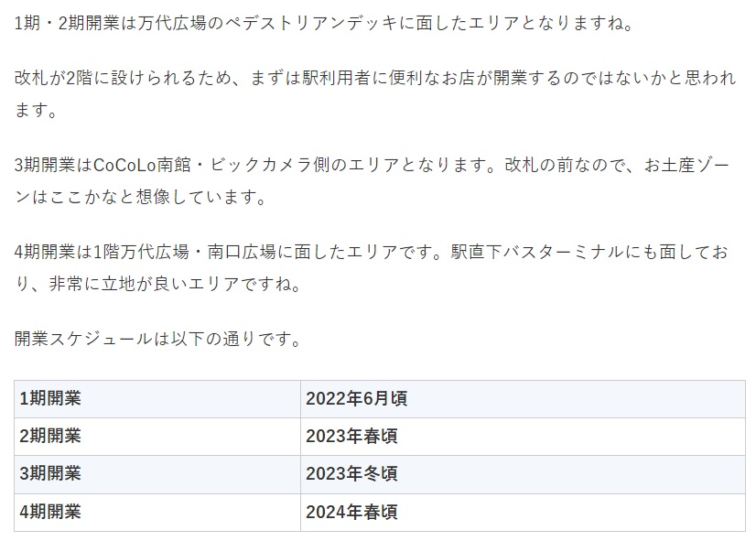Click the 2022年6月頃 table cell
Screen dimensions: 756x552
tap(523, 399)
